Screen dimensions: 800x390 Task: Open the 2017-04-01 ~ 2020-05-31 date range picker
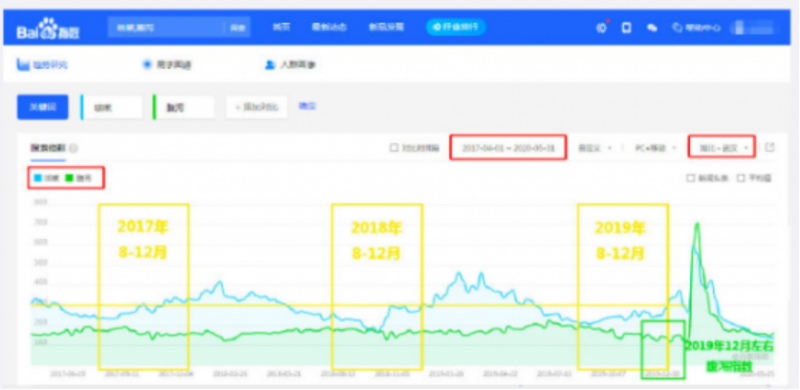click(x=508, y=148)
